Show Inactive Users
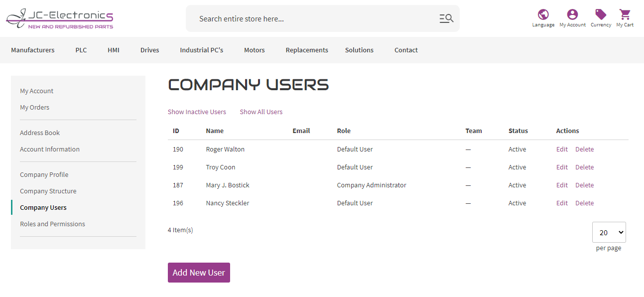Image resolution: width=644 pixels, height=297 pixels. coord(197,112)
